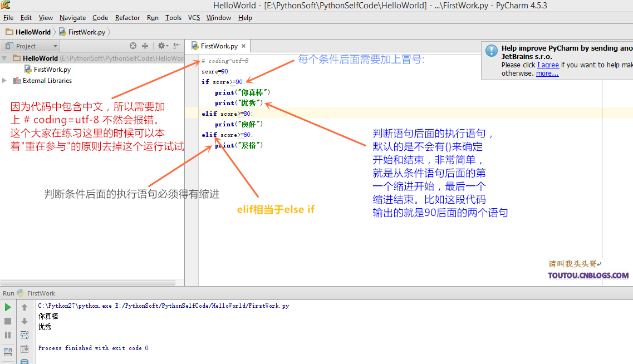
Task: Close the FirstWork.py editor tab
Action: click(243, 46)
